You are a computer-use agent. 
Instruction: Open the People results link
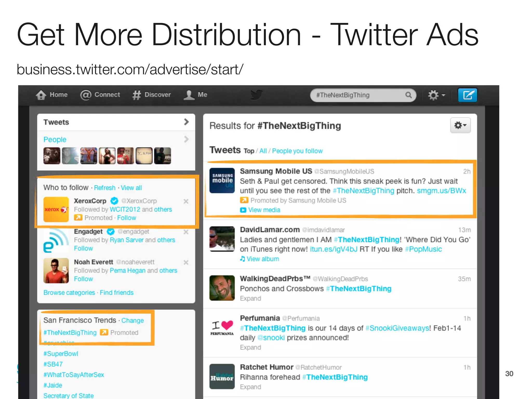tap(55, 139)
